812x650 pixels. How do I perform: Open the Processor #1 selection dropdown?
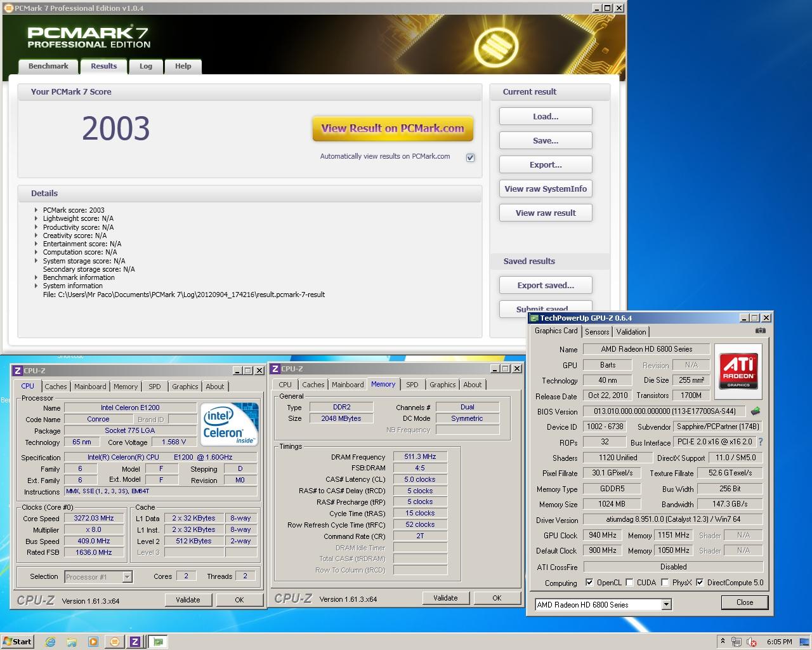point(127,577)
